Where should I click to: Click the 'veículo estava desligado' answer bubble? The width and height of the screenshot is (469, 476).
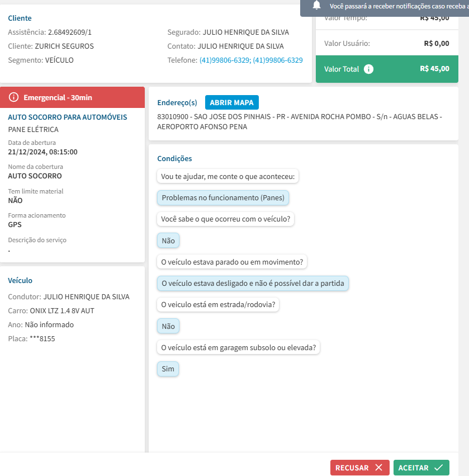click(x=253, y=284)
